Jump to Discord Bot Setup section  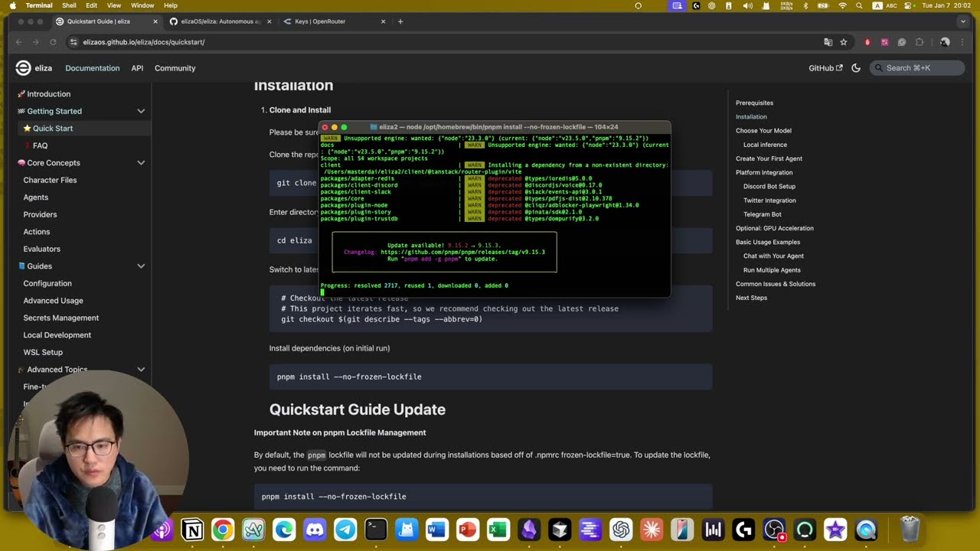(x=769, y=187)
